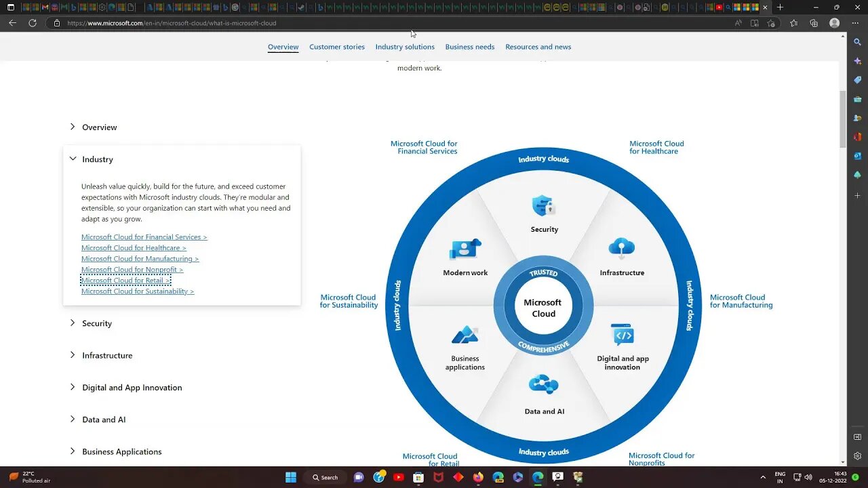
Task: Click the Read aloud icon in address bar
Action: tap(738, 23)
